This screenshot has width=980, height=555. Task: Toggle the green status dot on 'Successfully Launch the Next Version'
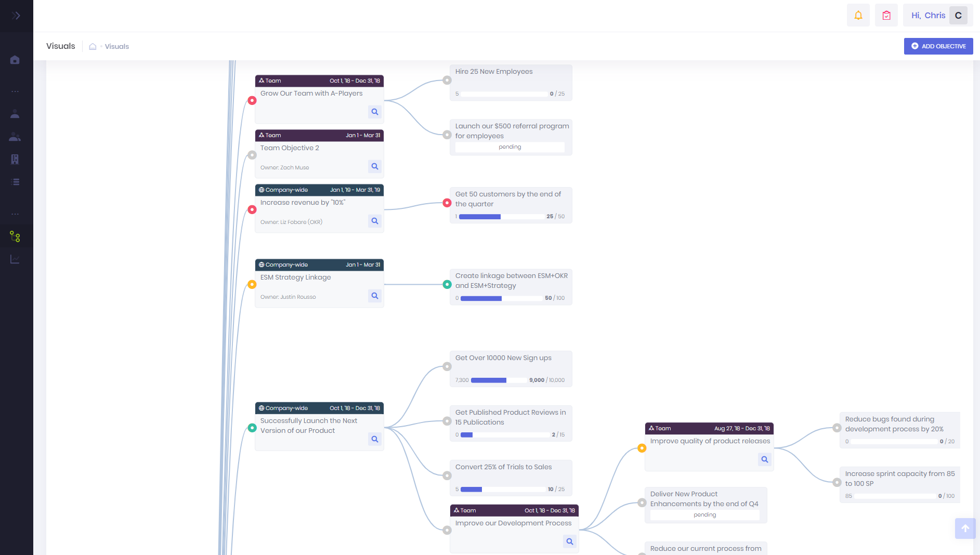[252, 428]
